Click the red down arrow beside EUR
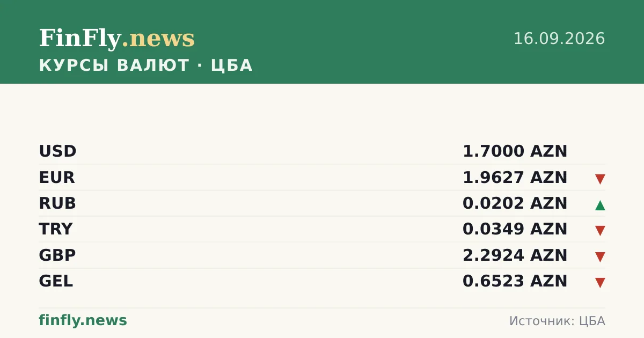 click(x=600, y=179)
